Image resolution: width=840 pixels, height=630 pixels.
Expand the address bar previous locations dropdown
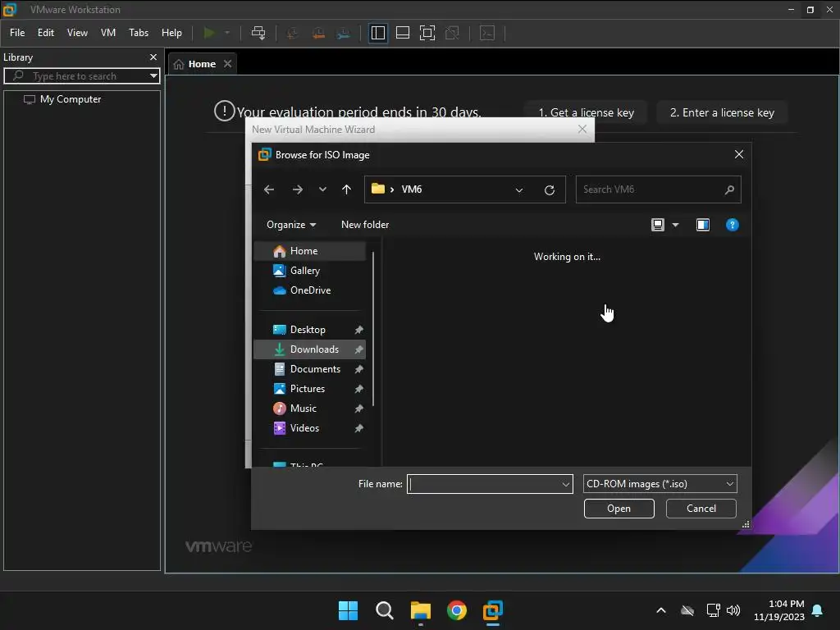tap(518, 189)
